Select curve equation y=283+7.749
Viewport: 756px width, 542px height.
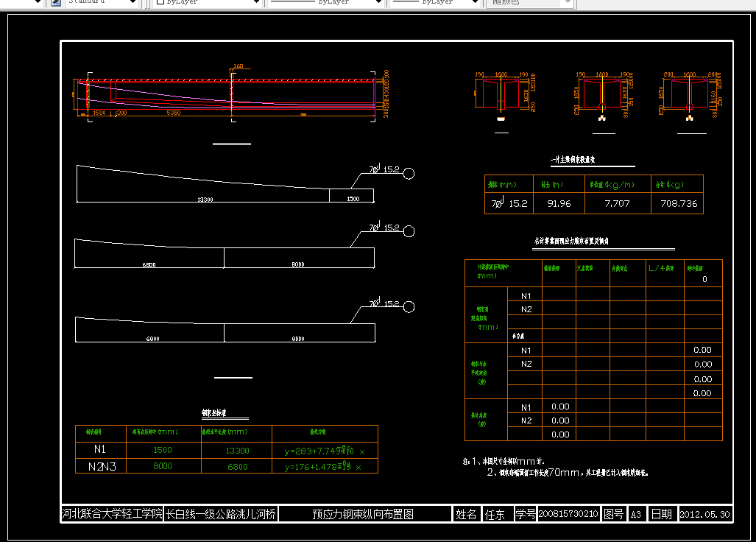click(325, 451)
